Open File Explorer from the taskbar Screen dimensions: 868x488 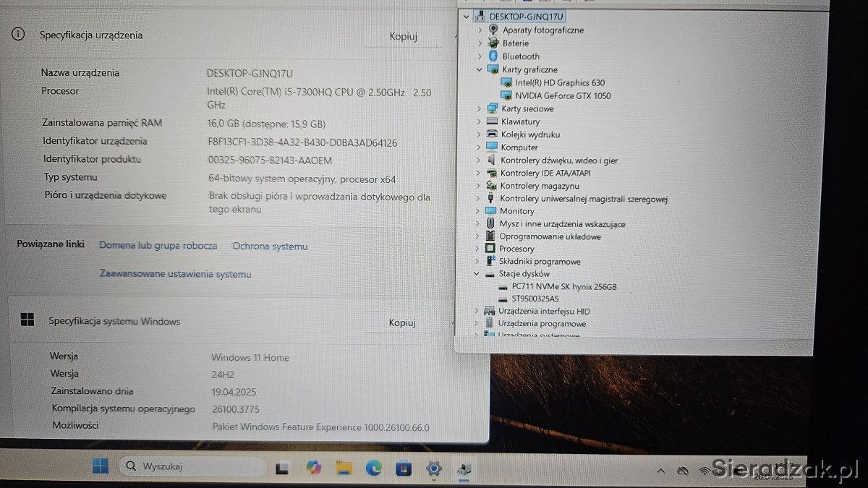tap(344, 468)
